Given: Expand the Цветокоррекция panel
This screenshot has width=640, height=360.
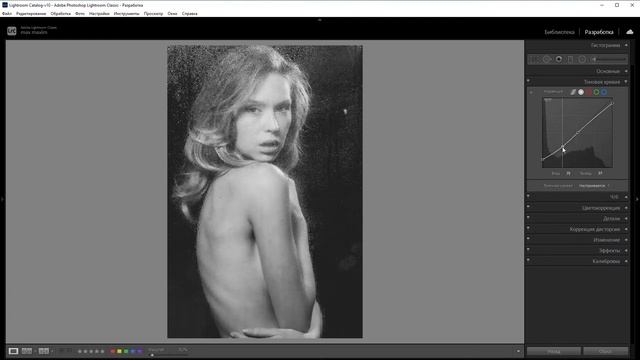Looking at the screenshot, I should point(626,208).
